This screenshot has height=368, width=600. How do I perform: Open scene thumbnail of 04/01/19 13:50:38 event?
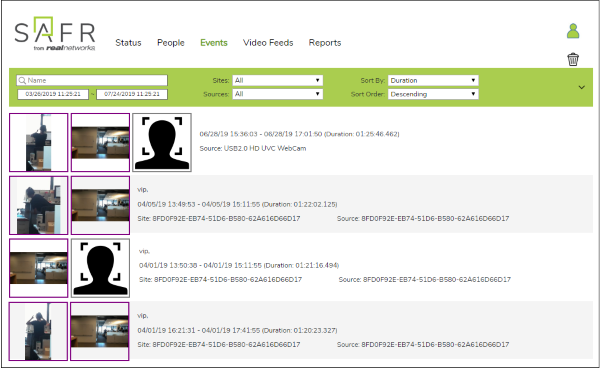tap(39, 268)
